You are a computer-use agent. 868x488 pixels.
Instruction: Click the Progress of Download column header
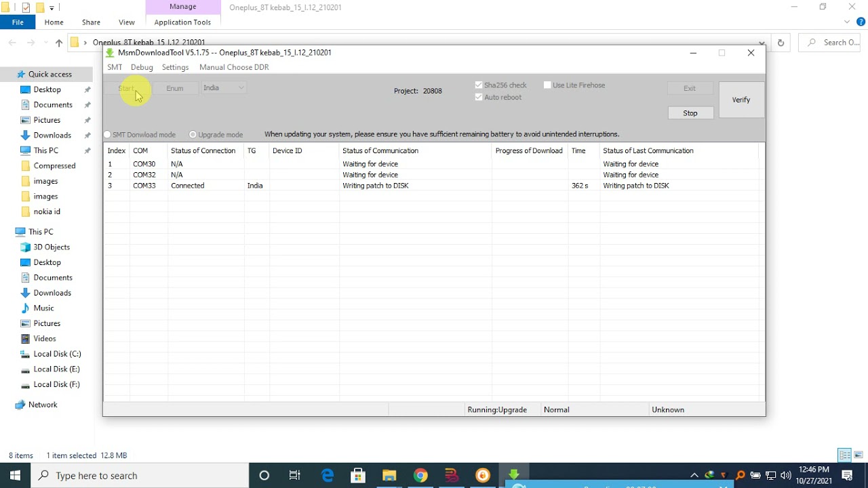tap(530, 150)
